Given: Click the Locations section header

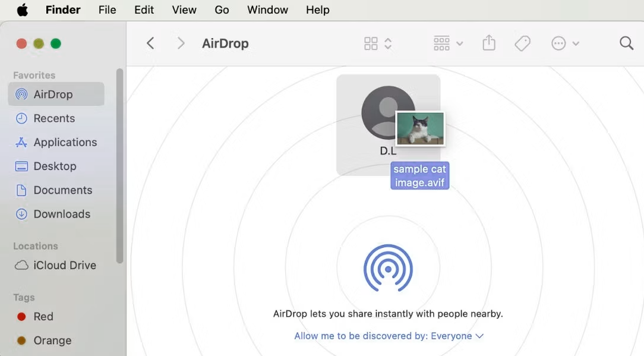Looking at the screenshot, I should tap(35, 246).
